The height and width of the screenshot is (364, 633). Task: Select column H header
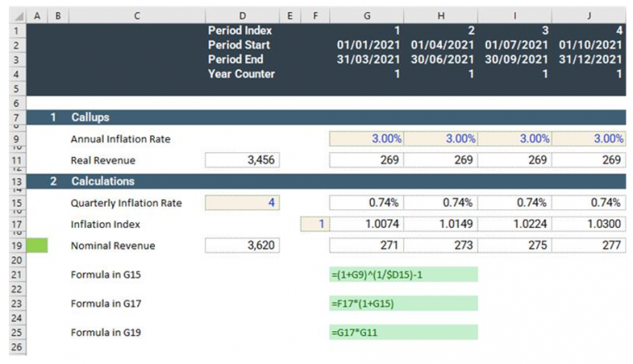441,16
